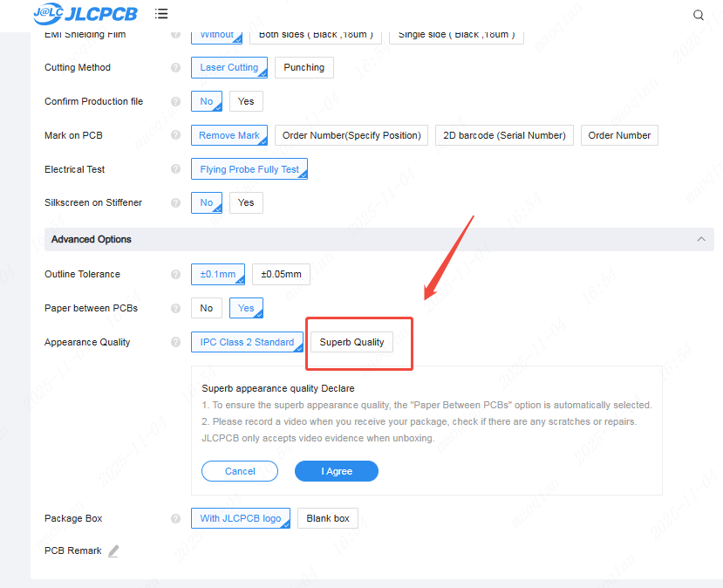This screenshot has width=723, height=588.
Task: Click Superb appearance quality Declare heading
Action: [278, 388]
